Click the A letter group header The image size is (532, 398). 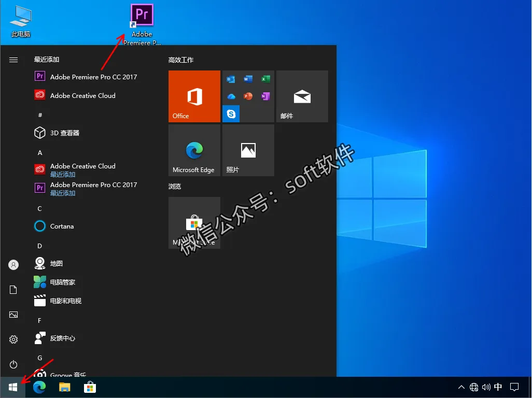(40, 152)
